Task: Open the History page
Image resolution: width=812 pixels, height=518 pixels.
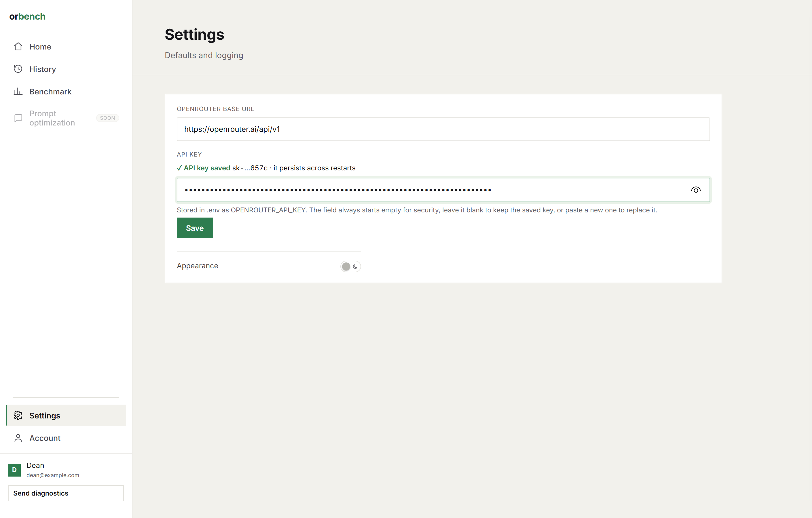Action: [66, 69]
